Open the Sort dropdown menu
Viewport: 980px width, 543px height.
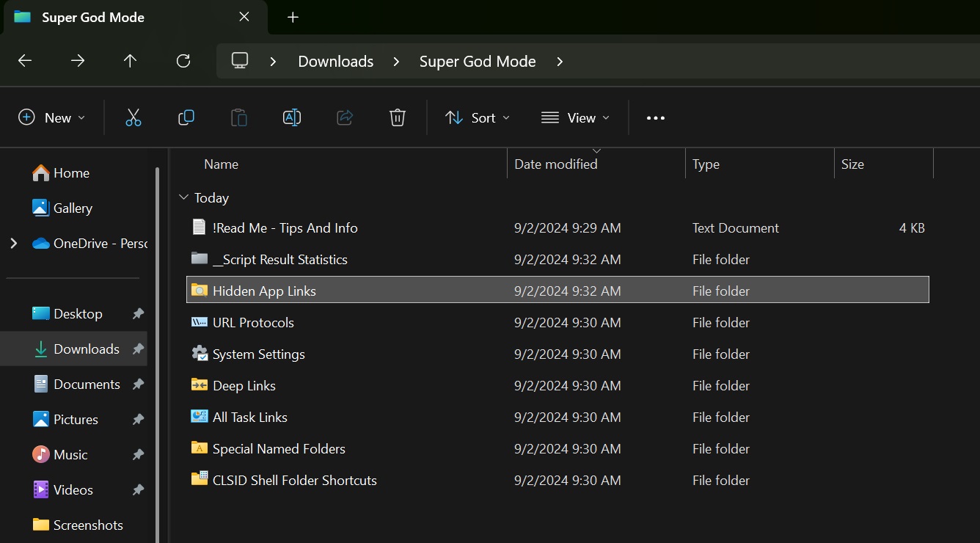click(x=478, y=117)
